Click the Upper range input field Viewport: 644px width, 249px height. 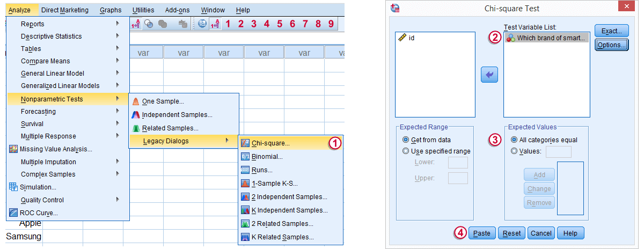[458, 178]
